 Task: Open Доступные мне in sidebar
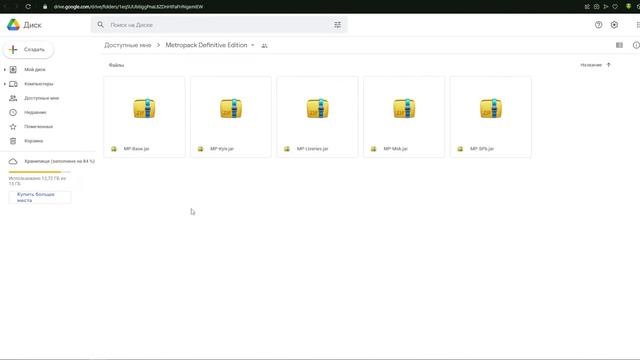pos(41,98)
